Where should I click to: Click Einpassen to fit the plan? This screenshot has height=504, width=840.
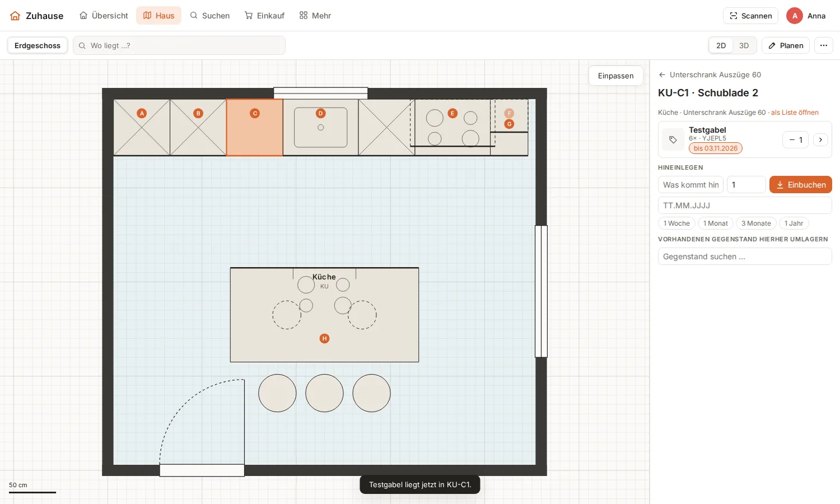616,76
